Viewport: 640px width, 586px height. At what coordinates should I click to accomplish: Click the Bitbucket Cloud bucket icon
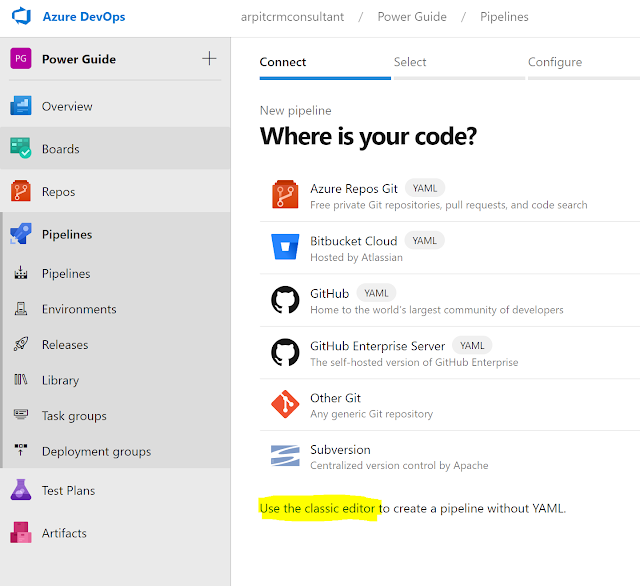(285, 246)
